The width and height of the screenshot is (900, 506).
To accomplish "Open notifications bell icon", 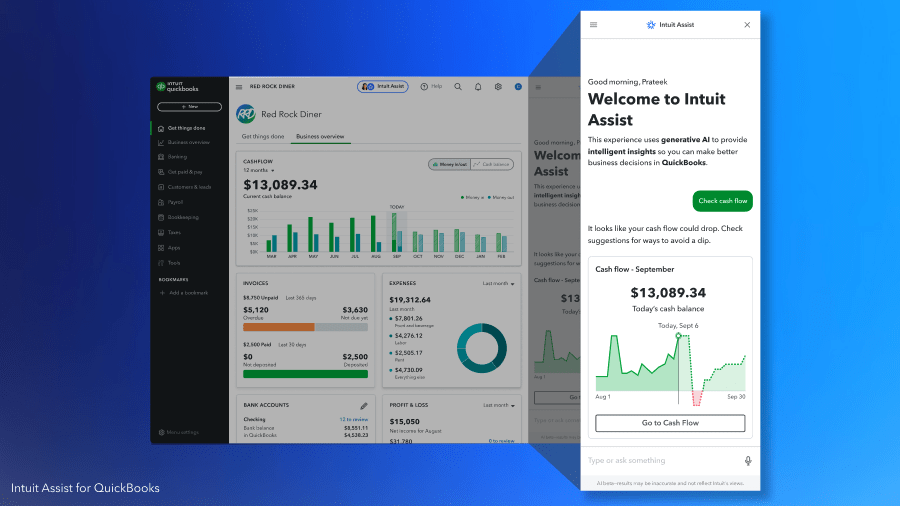I will tap(478, 87).
